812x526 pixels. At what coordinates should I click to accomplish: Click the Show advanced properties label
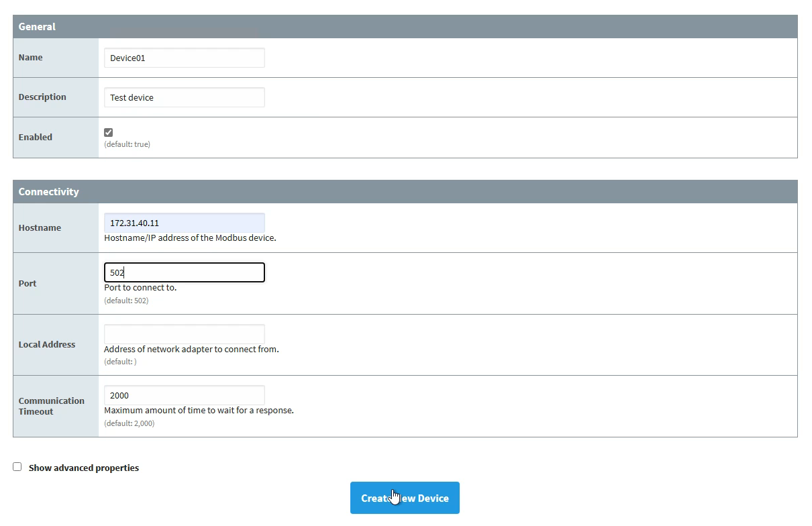83,467
